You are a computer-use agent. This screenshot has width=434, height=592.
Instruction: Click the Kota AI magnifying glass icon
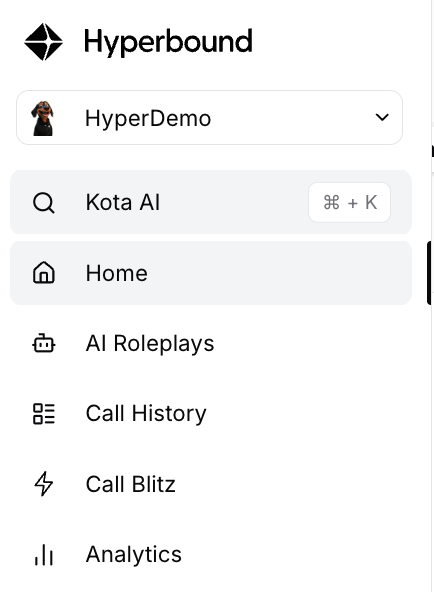44,203
